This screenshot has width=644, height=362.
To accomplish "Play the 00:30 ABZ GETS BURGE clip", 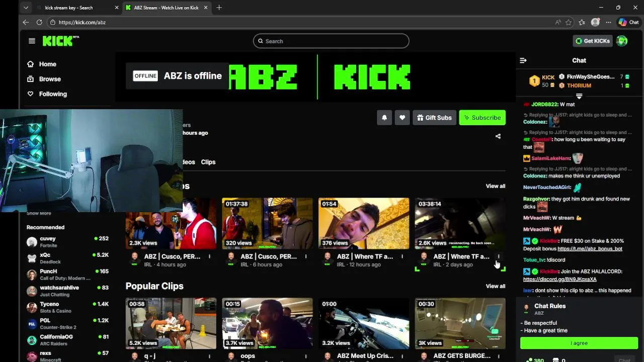I will 460,323.
